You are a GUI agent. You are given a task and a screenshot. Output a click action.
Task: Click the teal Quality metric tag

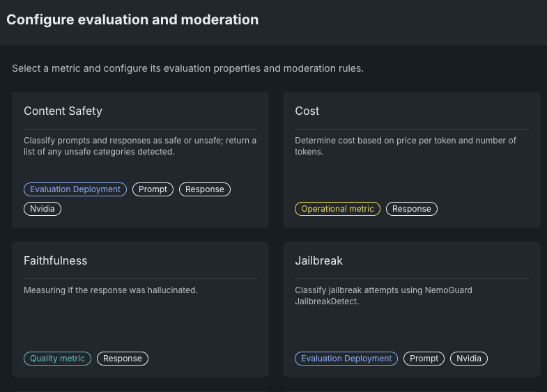coord(57,359)
